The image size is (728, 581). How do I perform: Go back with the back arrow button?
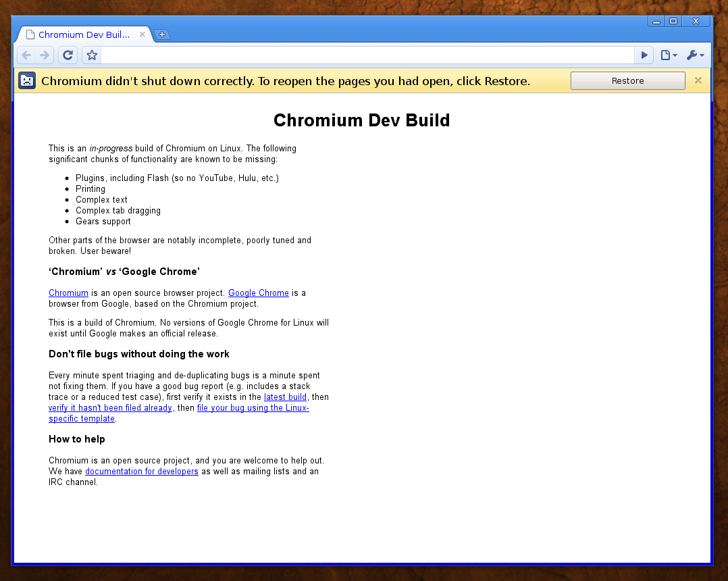(x=26, y=55)
